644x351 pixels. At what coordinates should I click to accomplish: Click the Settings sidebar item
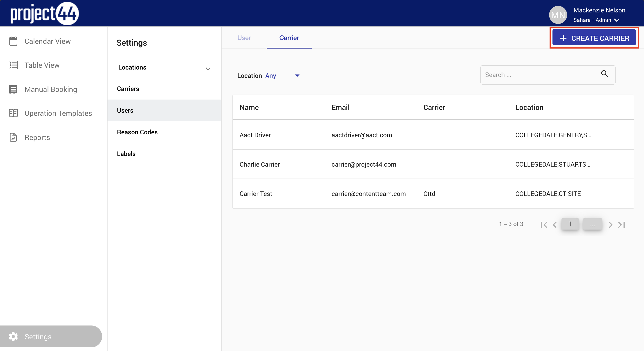pyautogui.click(x=51, y=337)
